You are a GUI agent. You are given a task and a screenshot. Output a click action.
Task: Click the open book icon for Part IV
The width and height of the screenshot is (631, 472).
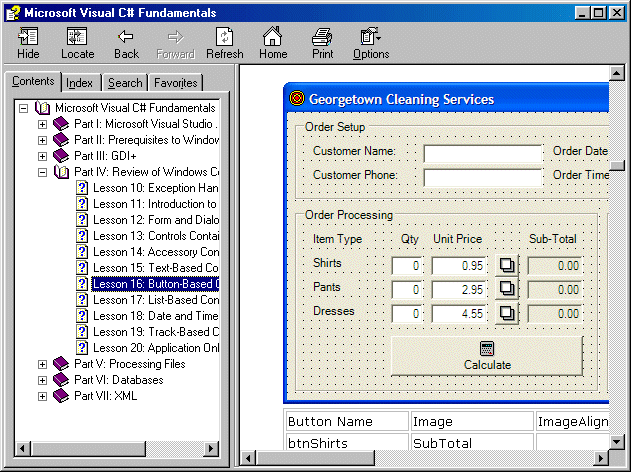point(61,172)
